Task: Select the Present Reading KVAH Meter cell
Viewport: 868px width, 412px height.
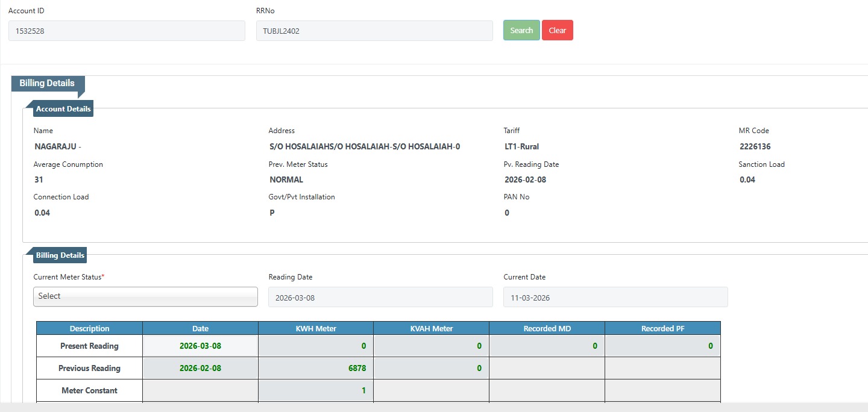Action: (431, 346)
